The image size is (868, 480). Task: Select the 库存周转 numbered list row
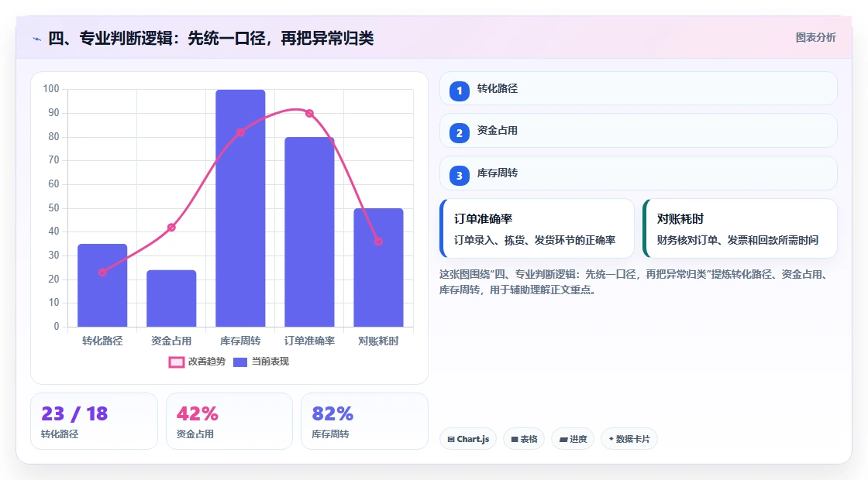coord(639,173)
